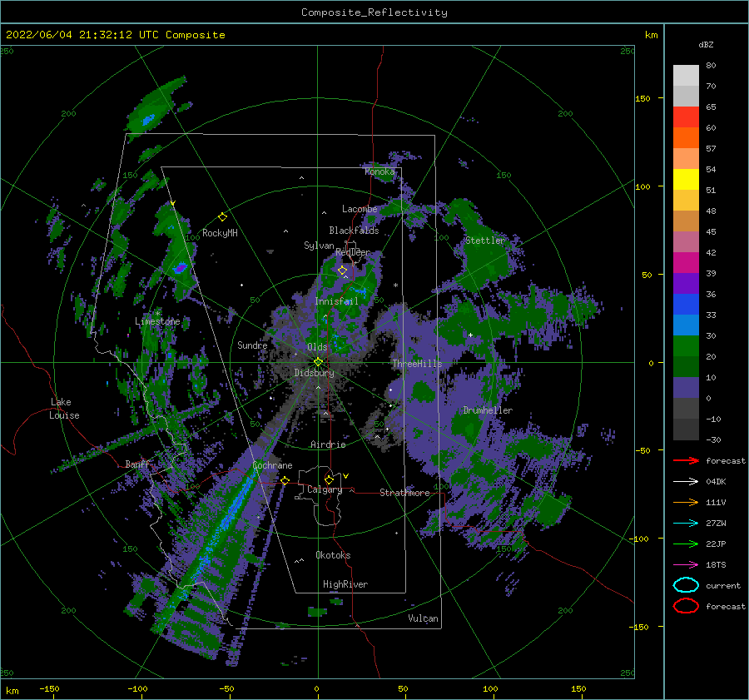Click the yellow 150 tick on right axis
749x700 pixels.
point(642,98)
